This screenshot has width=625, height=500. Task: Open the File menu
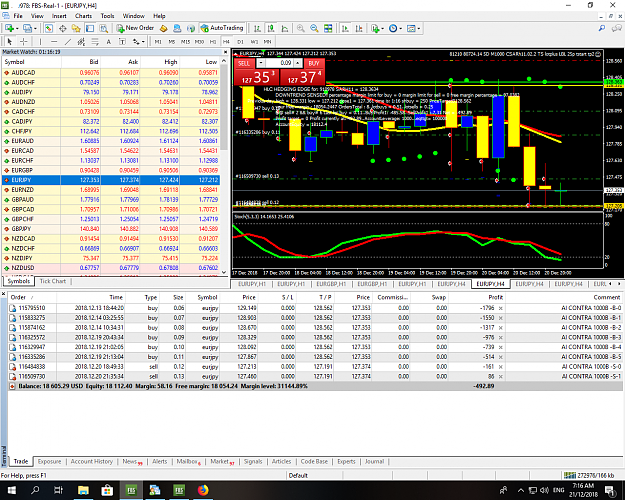pyautogui.click(x=18, y=16)
